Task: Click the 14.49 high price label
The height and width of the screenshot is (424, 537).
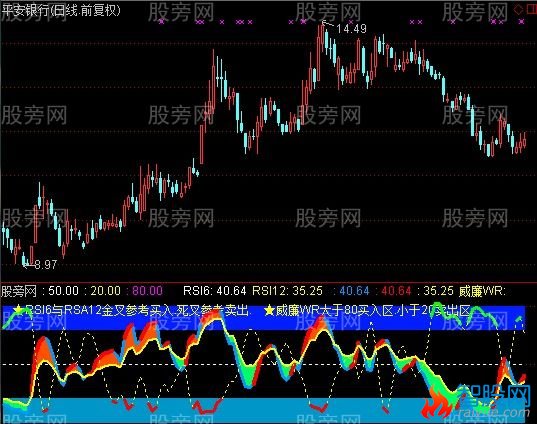Action: [x=351, y=29]
